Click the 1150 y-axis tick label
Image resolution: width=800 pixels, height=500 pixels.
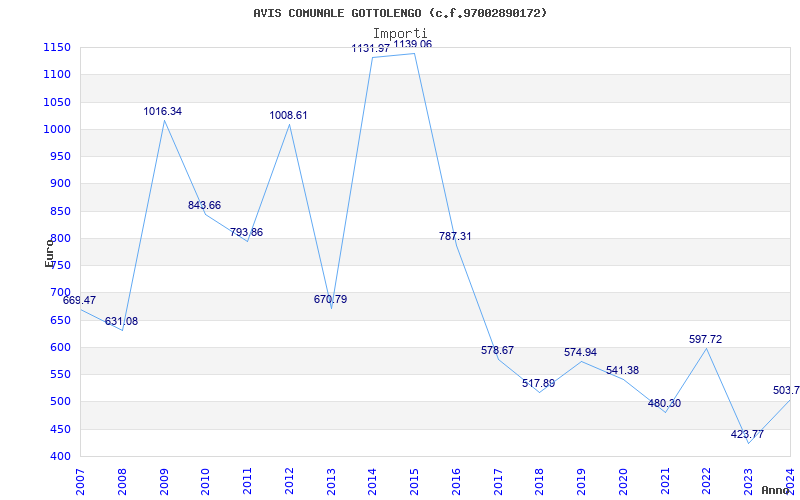[x=57, y=47]
